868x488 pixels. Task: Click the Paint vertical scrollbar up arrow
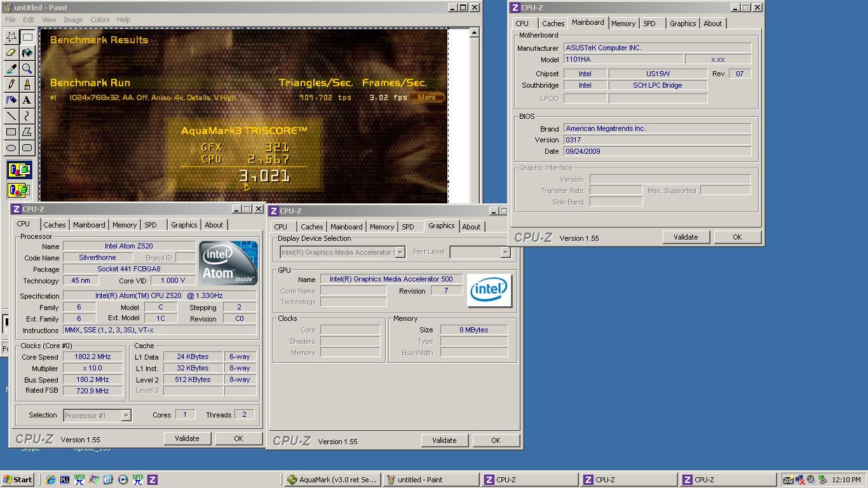[x=474, y=33]
